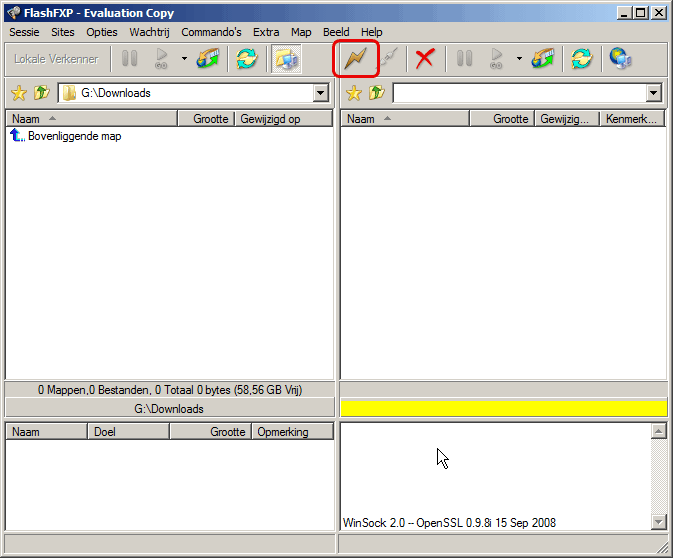Sort right panel by Gewijzig... column

click(x=567, y=118)
